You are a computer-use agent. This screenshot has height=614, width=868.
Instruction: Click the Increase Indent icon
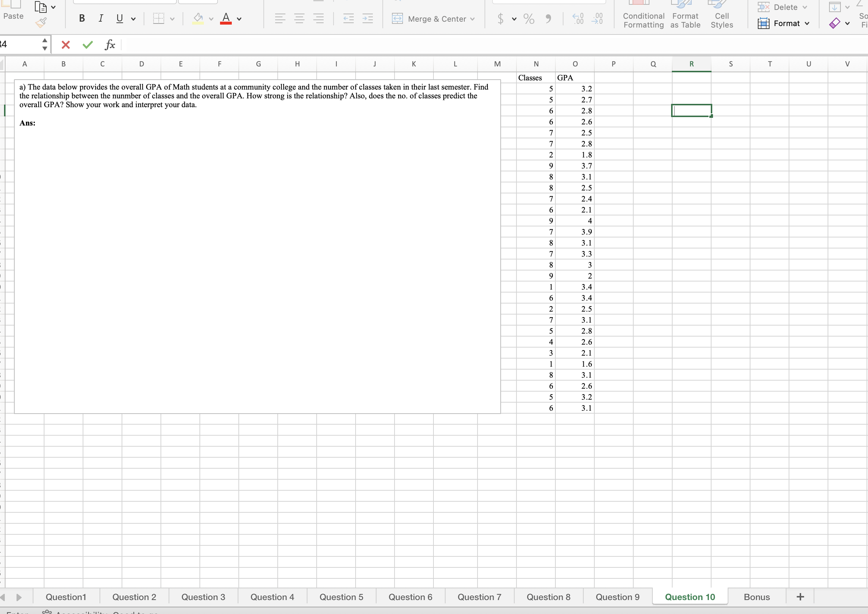(367, 18)
